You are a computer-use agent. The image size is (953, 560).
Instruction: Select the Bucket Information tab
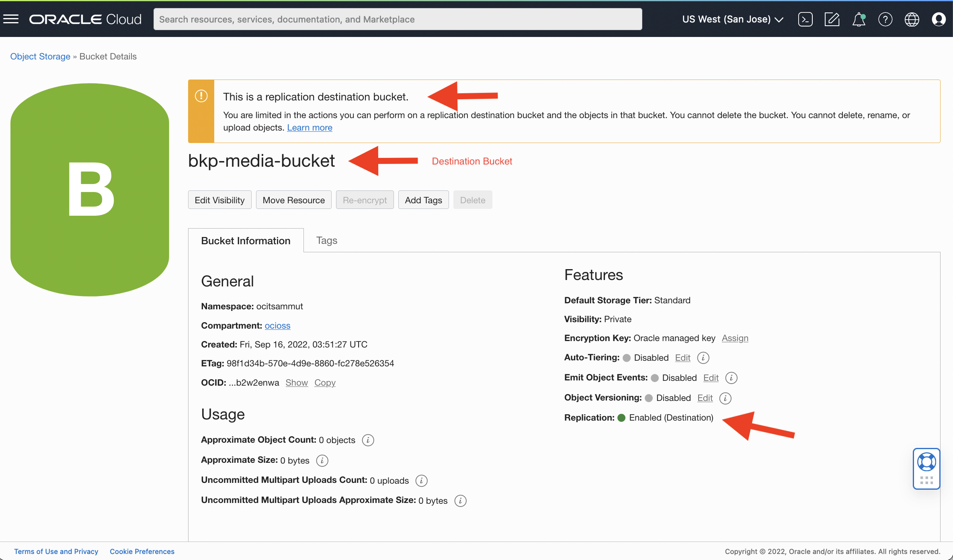click(246, 240)
